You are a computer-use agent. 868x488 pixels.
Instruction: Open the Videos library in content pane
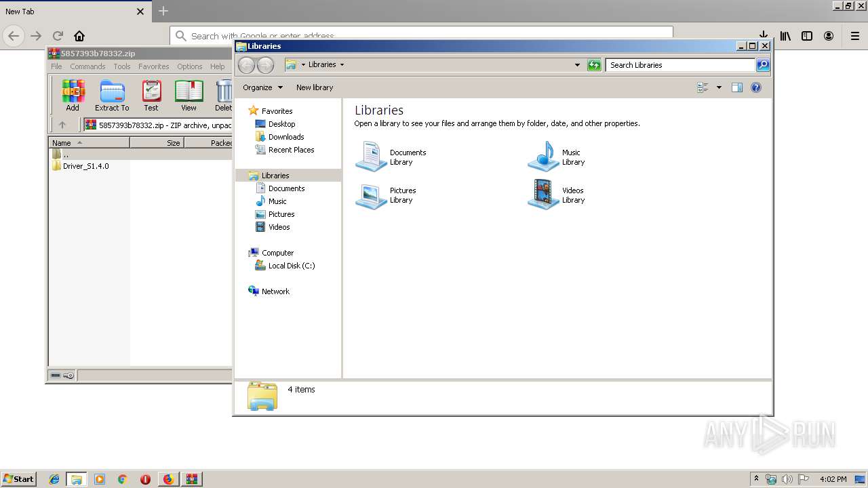[556, 195]
